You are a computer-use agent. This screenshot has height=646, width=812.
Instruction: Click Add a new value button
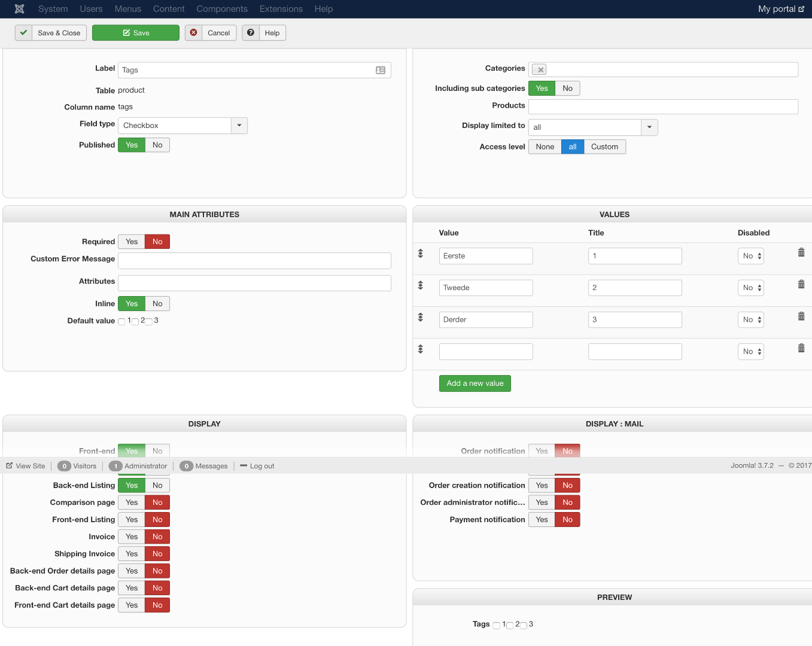click(475, 383)
